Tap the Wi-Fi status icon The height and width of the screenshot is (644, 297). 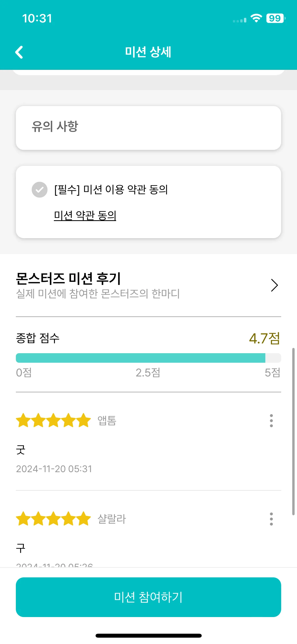(256, 18)
